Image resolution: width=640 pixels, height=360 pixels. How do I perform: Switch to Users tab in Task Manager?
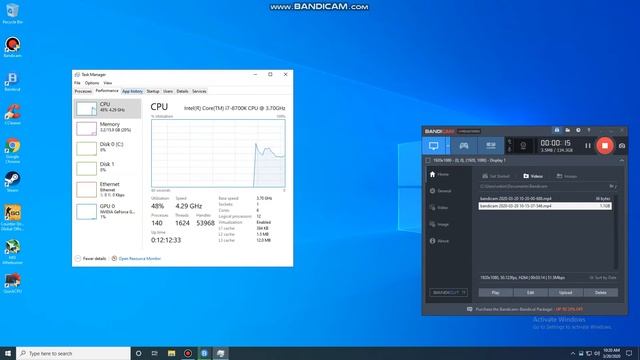pyautogui.click(x=168, y=91)
